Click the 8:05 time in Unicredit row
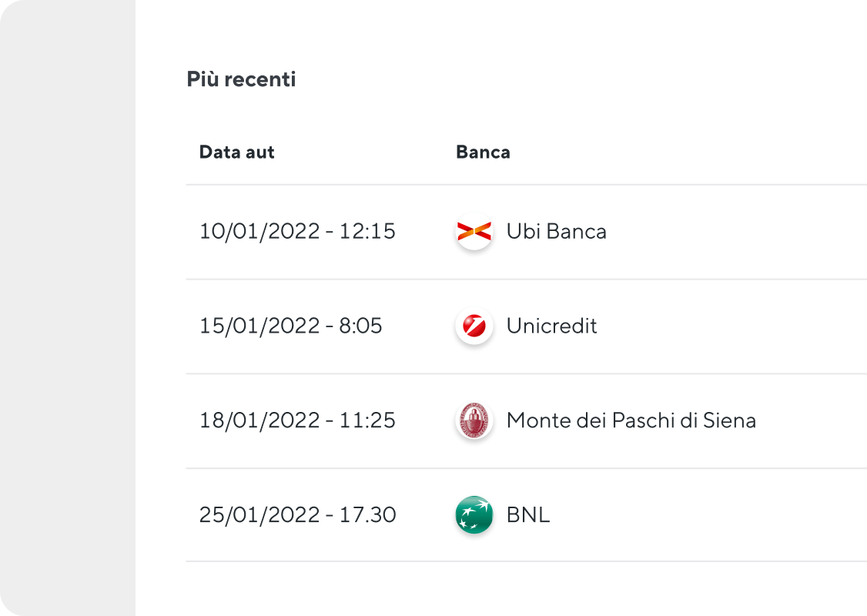867x616 pixels. pos(360,326)
